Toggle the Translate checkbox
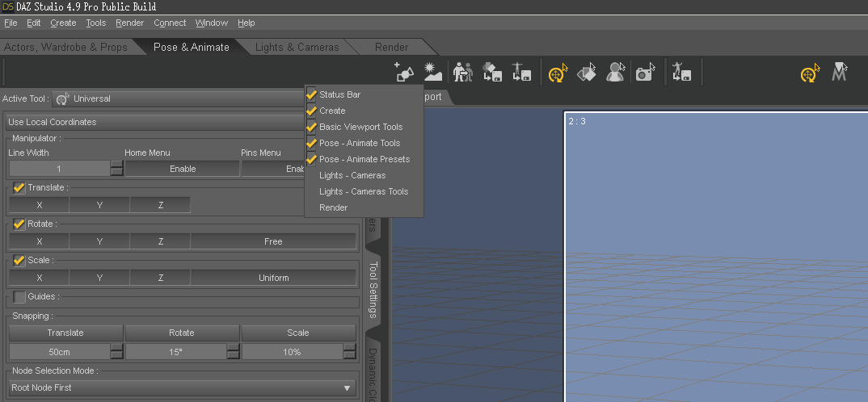 [19, 188]
